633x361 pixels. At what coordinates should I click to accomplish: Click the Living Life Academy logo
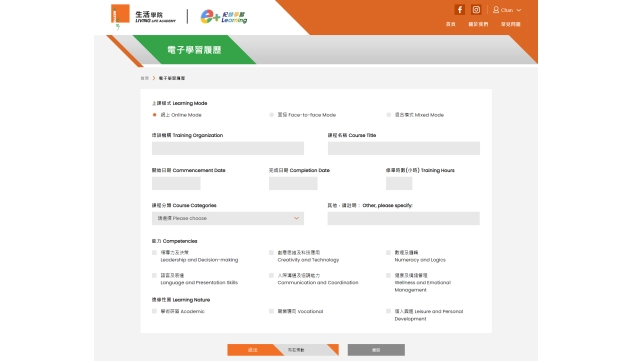[x=144, y=17]
